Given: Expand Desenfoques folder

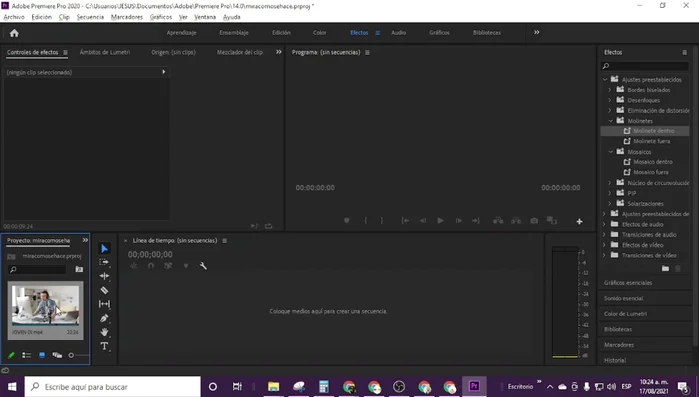Looking at the screenshot, I should (x=610, y=100).
